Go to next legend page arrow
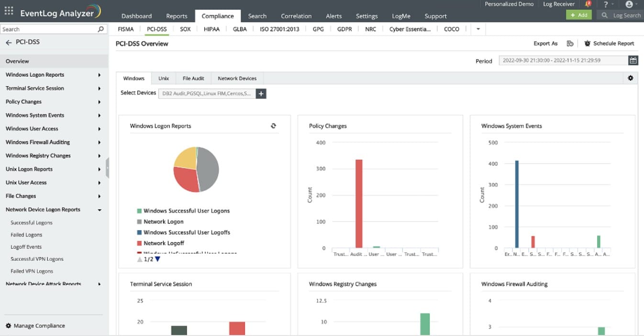 pos(158,259)
